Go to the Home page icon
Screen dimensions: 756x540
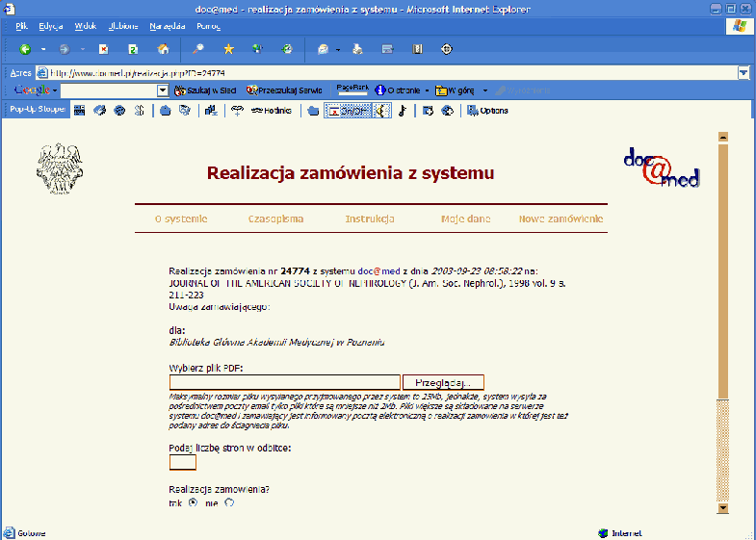[x=163, y=48]
